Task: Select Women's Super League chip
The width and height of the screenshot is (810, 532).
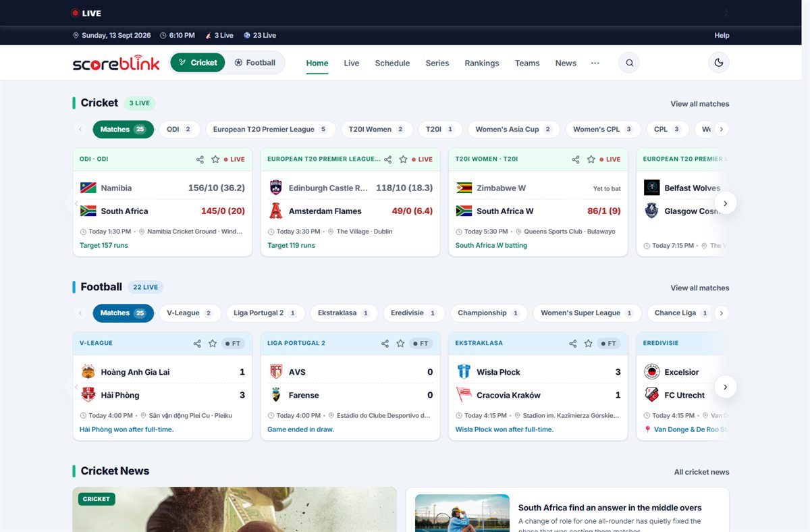Action: point(587,313)
